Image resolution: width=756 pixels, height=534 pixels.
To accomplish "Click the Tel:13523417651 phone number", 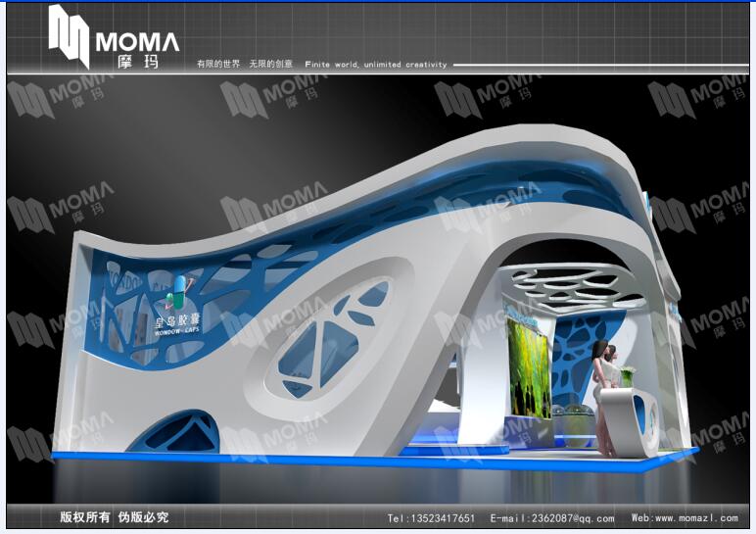I will pos(431,518).
